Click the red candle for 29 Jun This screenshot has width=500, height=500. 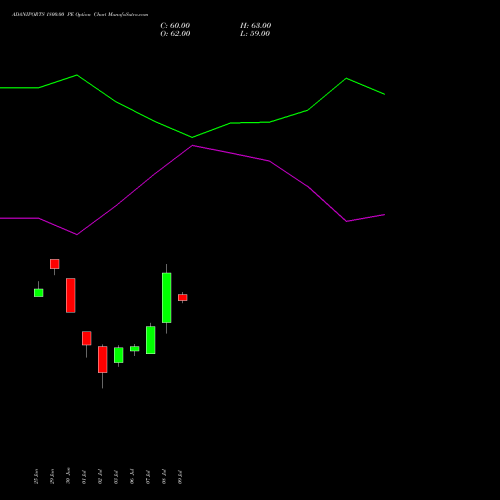tap(55, 264)
